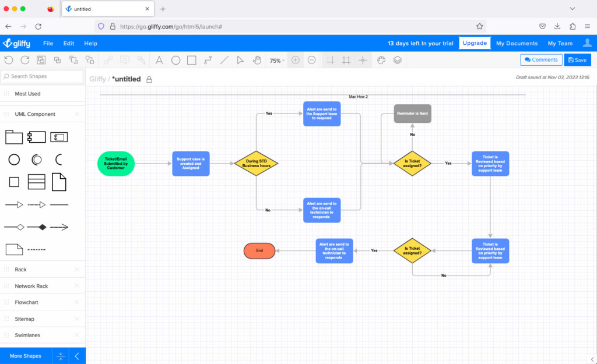Remove the Rack section with its X
Screen dimensions: 597x364
click(77, 269)
